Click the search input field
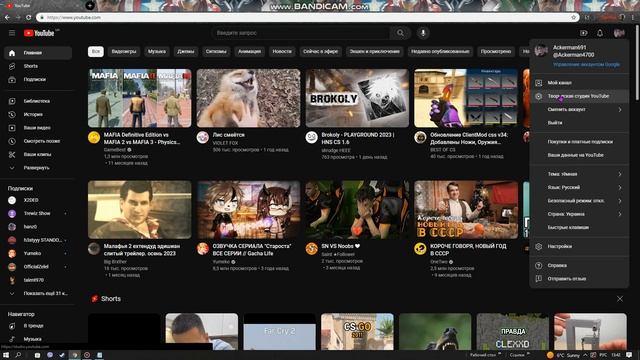 [301, 33]
